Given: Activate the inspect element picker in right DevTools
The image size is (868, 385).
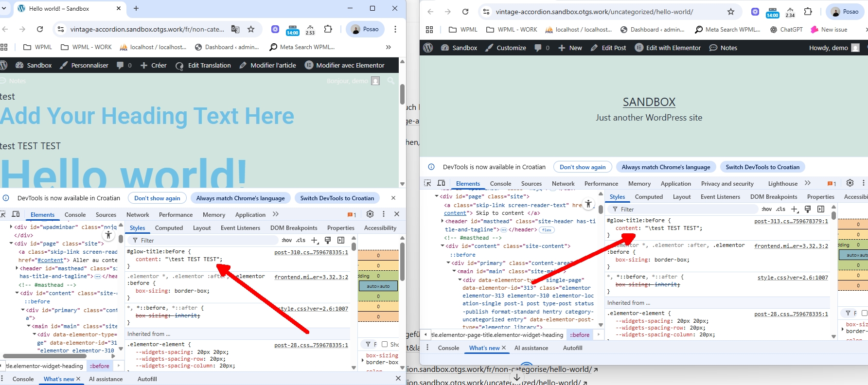Looking at the screenshot, I should (427, 183).
